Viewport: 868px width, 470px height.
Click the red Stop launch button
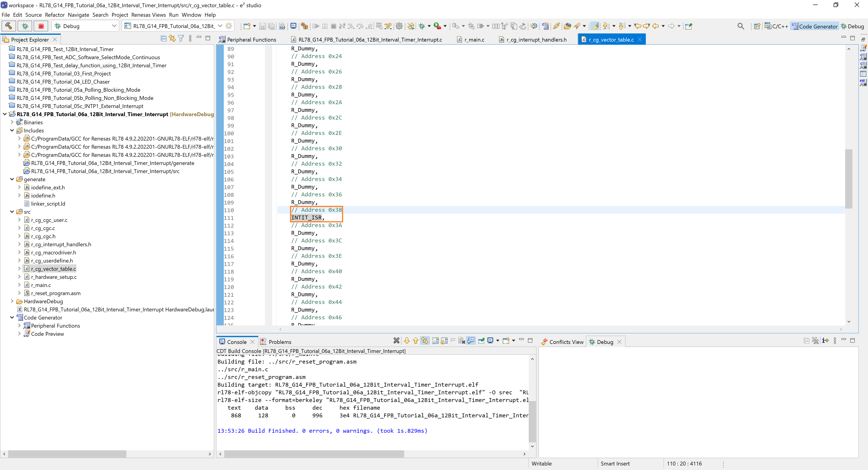click(x=41, y=26)
